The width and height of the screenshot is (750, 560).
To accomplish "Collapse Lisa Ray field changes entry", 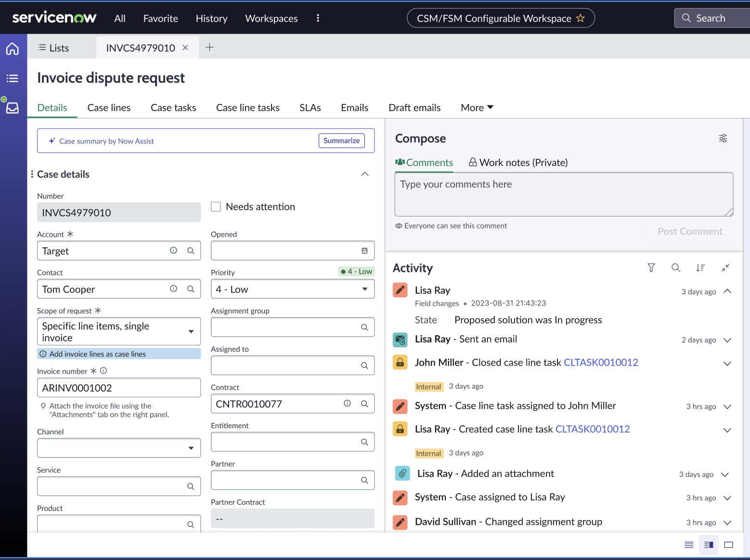I will (727, 292).
